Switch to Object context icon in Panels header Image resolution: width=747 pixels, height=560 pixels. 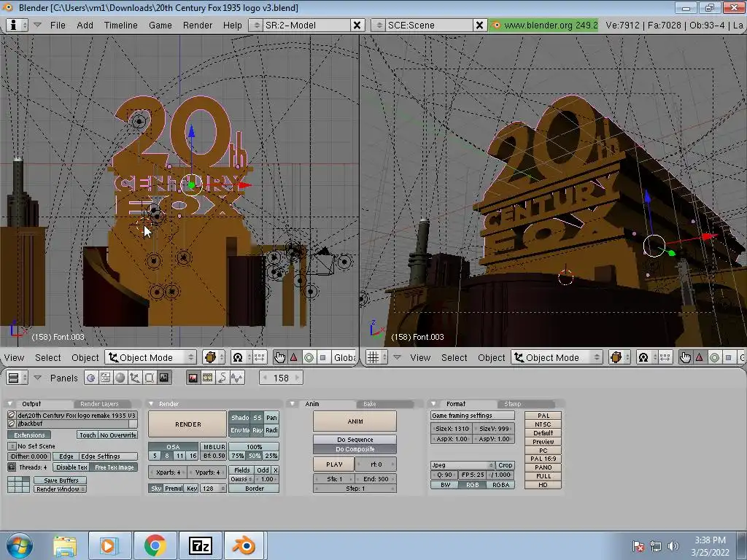click(135, 378)
